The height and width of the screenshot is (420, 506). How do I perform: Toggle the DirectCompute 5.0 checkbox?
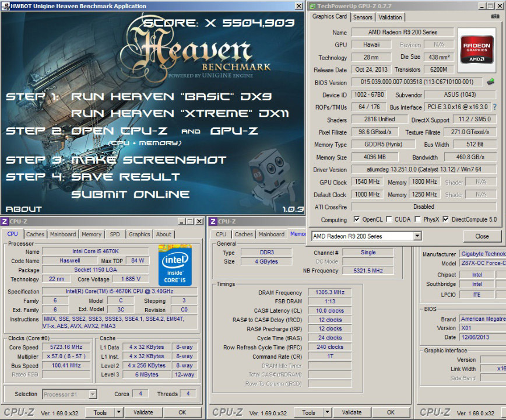pos(445,219)
